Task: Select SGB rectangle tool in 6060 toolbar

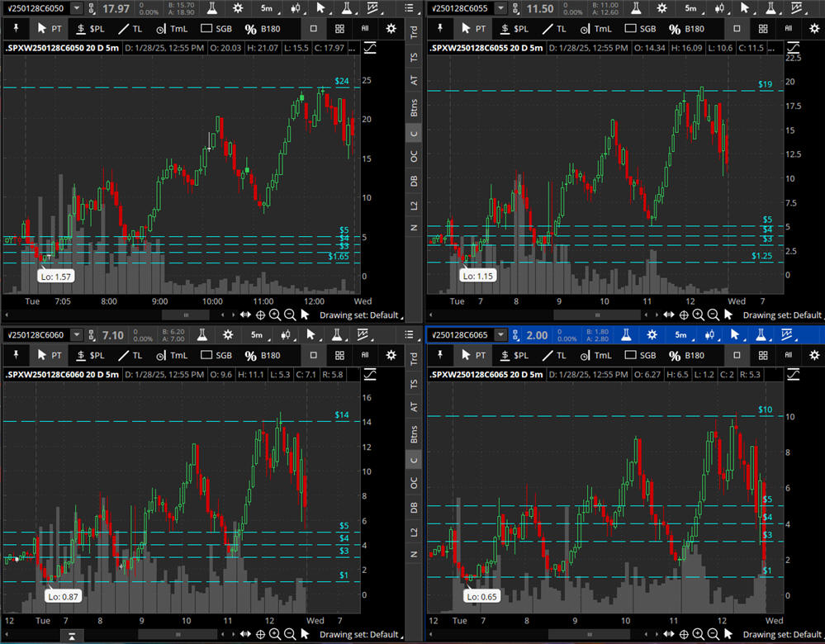Action: coord(216,355)
